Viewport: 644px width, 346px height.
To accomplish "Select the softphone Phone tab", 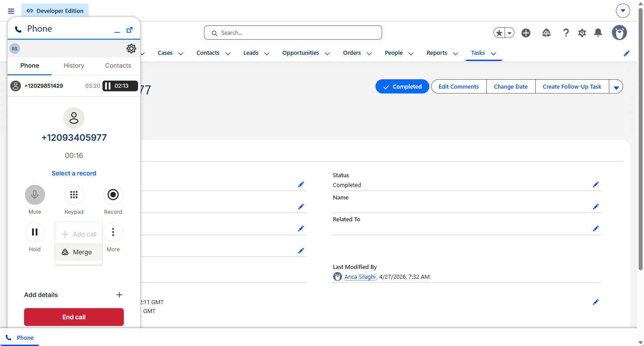I will pyautogui.click(x=30, y=65).
